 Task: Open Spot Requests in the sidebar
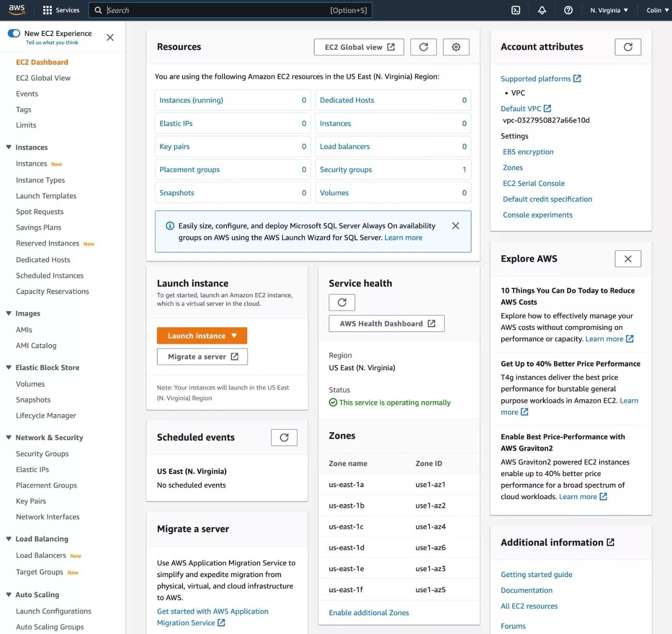[40, 212]
